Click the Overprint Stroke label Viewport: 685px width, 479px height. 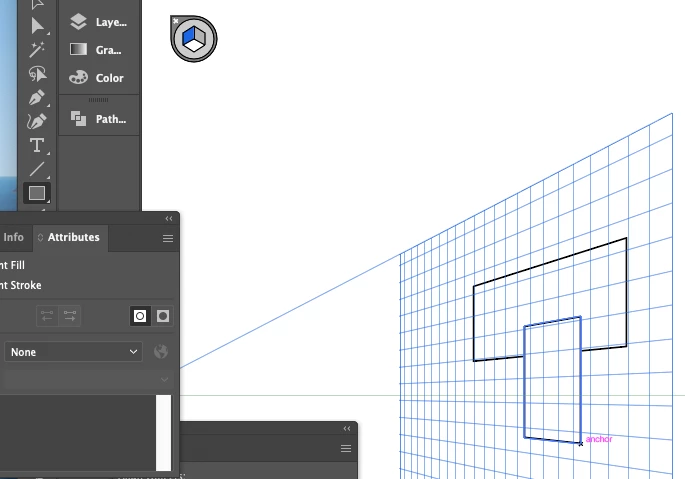[21, 285]
